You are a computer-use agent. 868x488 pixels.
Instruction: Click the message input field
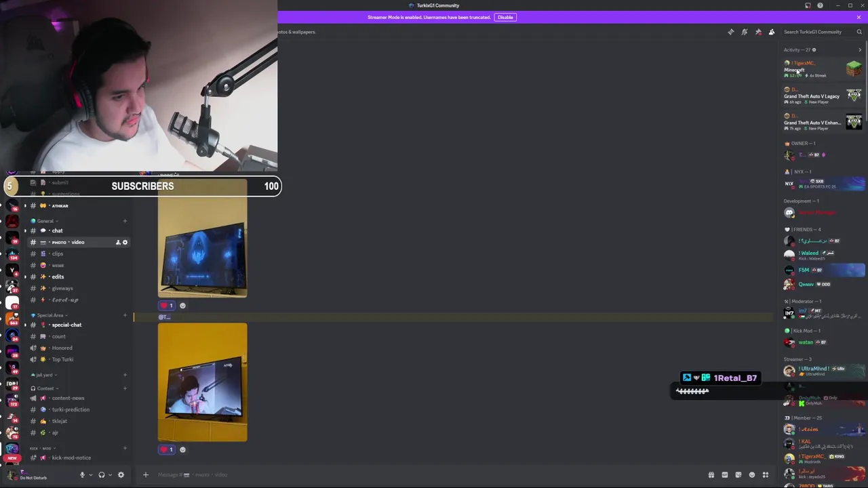point(427,474)
